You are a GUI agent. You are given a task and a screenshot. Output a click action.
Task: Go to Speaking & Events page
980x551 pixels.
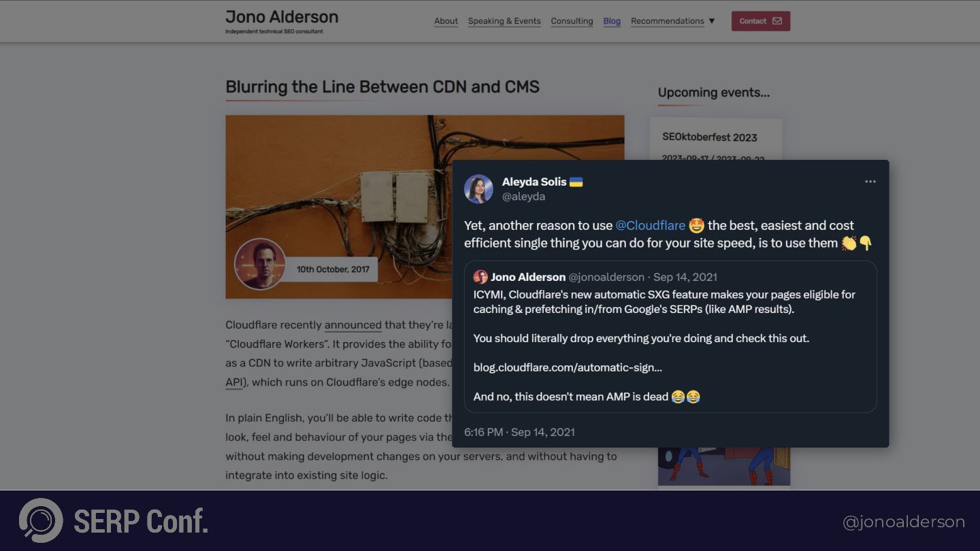(x=504, y=21)
